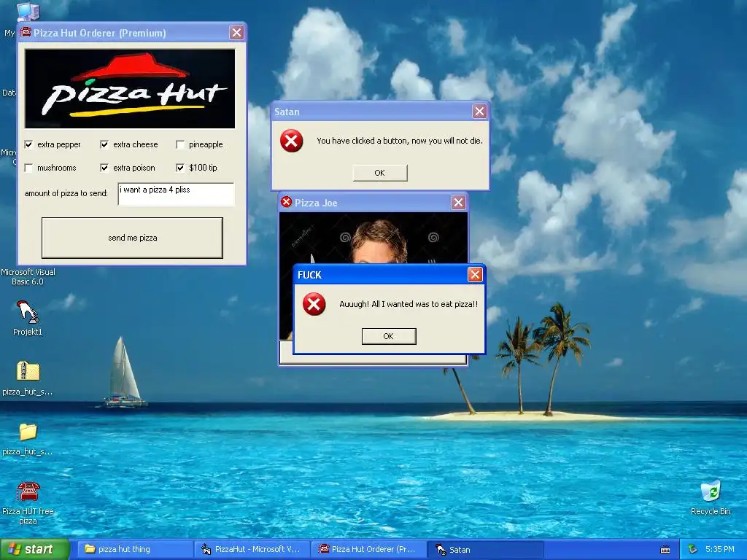Click OK in the Satan dialog
This screenshot has width=747, height=560.
(379, 173)
